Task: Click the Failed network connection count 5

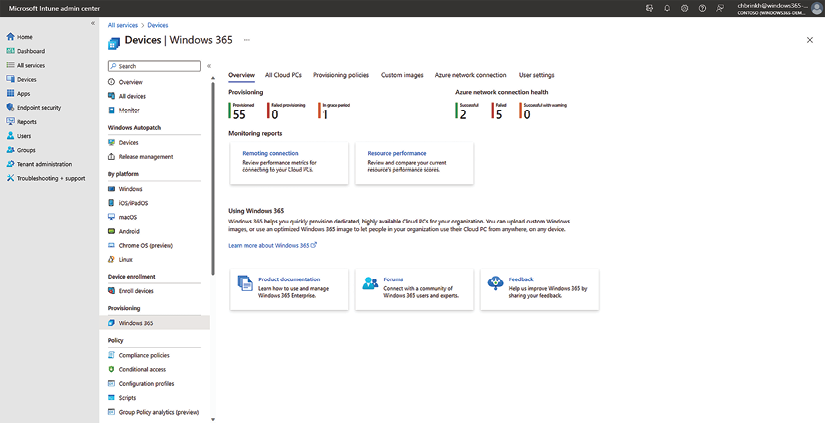Action: [499, 111]
